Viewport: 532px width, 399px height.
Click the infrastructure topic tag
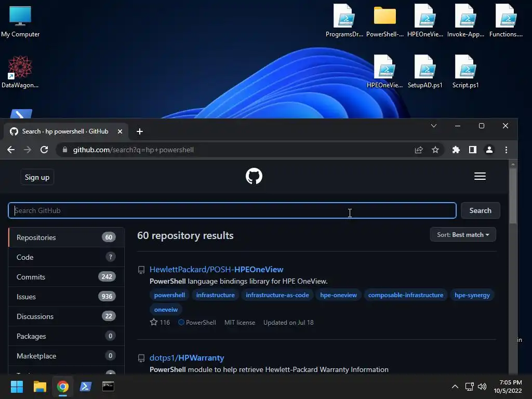click(x=215, y=295)
